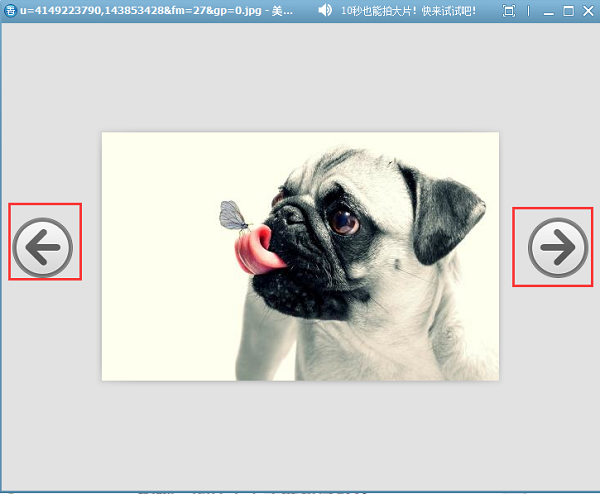This screenshot has height=494, width=600.
Task: Minimize the image viewer window
Action: click(x=548, y=11)
